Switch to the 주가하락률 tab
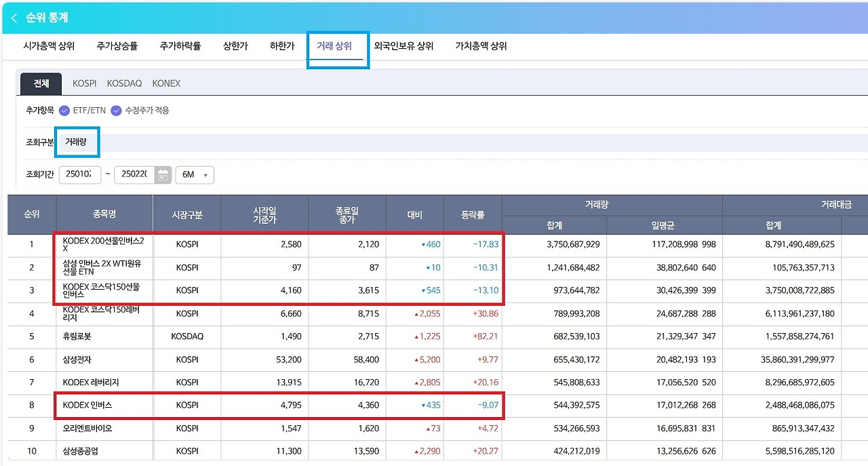 point(180,47)
